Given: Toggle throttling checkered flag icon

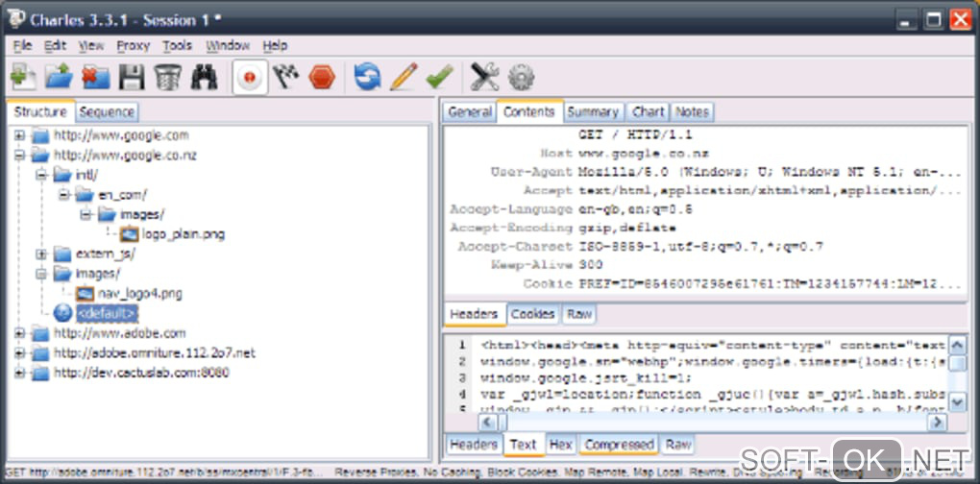Looking at the screenshot, I should pyautogui.click(x=285, y=78).
